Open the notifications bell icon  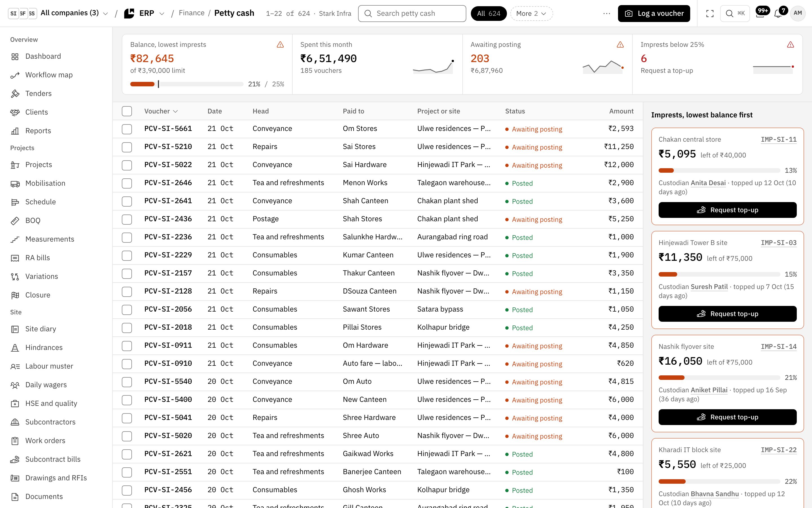pos(778,14)
